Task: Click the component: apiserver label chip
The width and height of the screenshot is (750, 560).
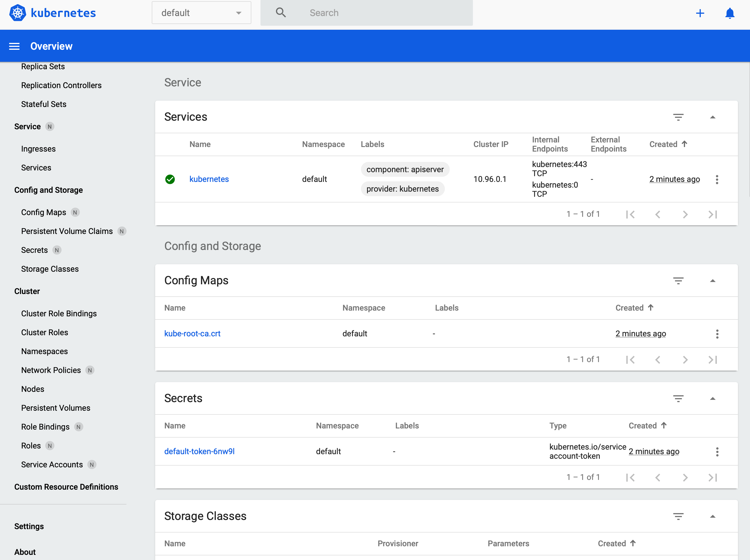Action: click(405, 169)
